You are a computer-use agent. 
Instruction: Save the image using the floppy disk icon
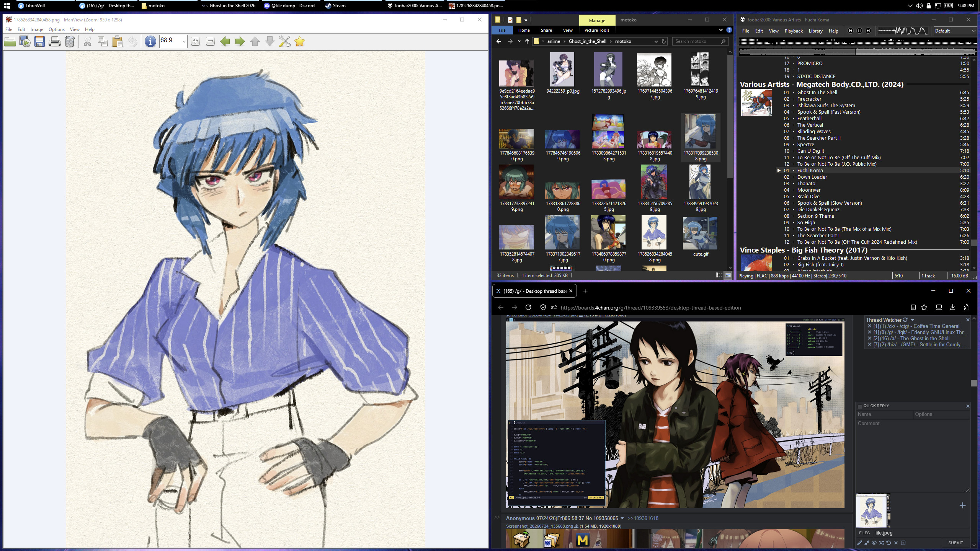click(40, 41)
